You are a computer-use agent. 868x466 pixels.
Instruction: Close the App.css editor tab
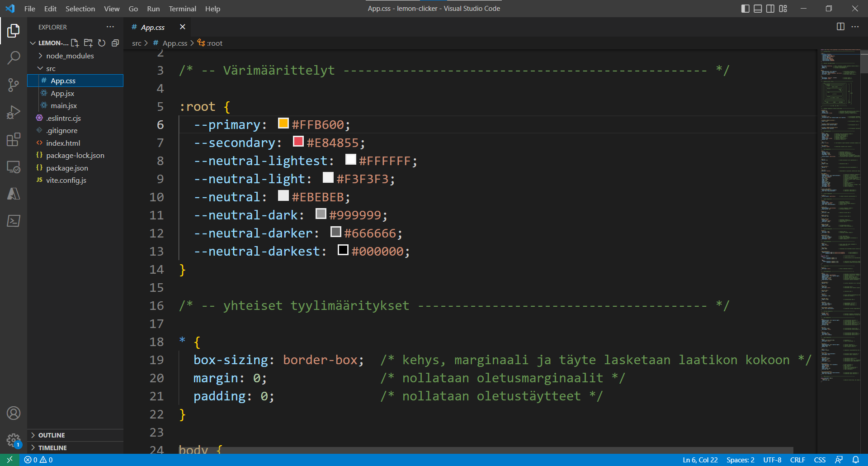point(183,27)
